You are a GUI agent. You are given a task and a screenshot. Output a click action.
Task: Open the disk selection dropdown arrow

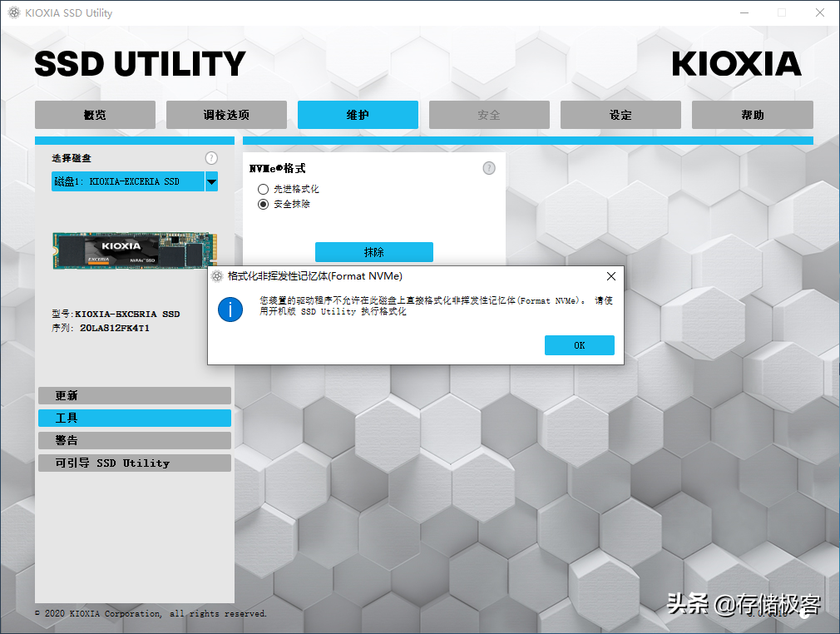click(x=211, y=181)
